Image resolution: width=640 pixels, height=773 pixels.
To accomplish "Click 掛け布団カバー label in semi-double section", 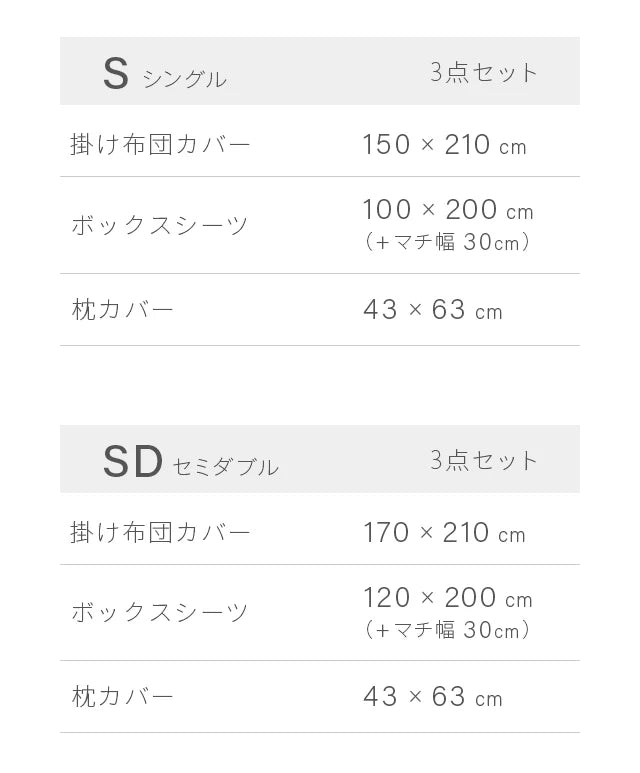I will pyautogui.click(x=160, y=532).
